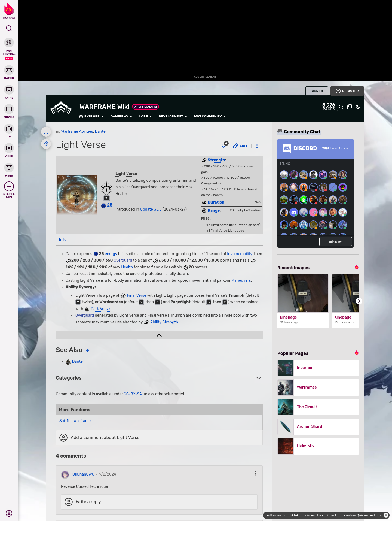Viewport: 392px width, 545px height.
Task: Open the comments bubble showing 4
Action: click(225, 145)
